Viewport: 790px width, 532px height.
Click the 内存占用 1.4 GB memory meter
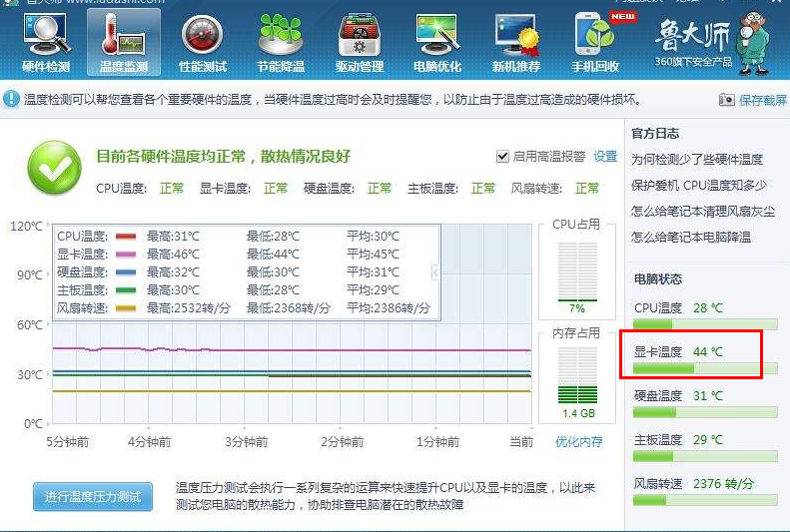click(576, 376)
